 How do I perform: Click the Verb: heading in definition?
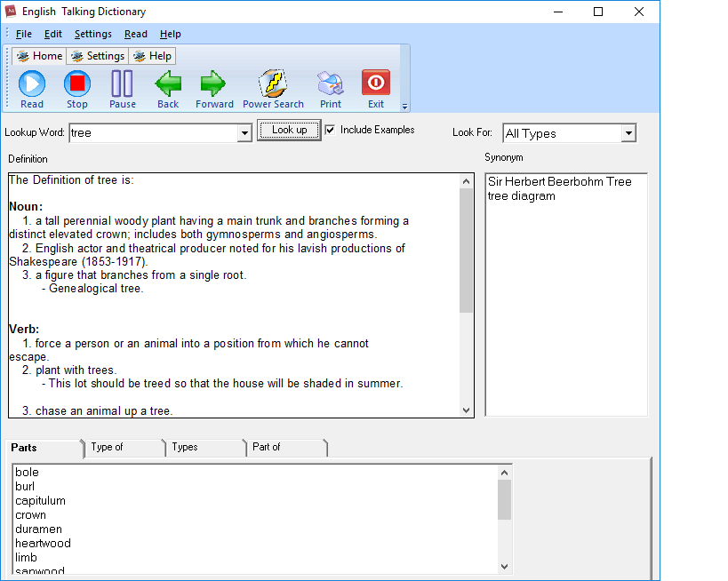(x=24, y=330)
